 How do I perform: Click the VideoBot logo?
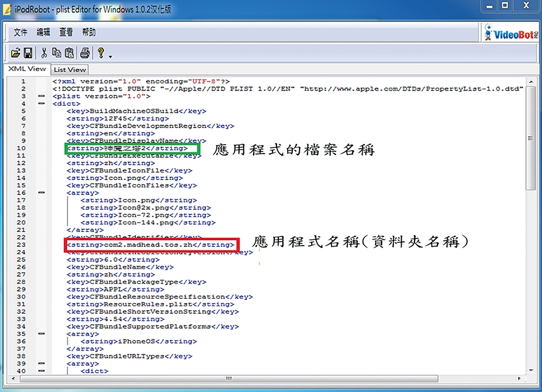(x=511, y=33)
